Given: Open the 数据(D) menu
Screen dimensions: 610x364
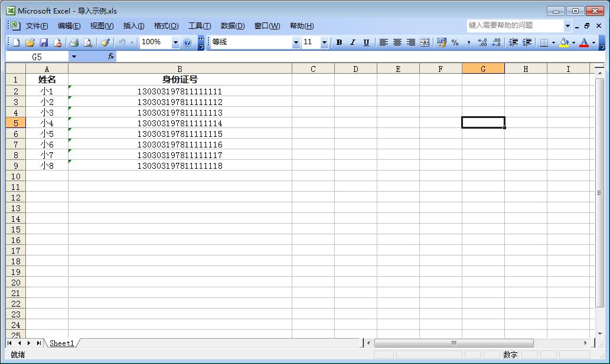Looking at the screenshot, I should [232, 26].
